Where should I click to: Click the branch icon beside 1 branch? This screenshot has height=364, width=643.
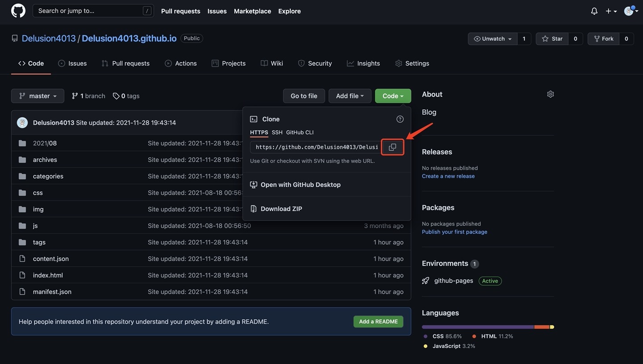coord(75,96)
